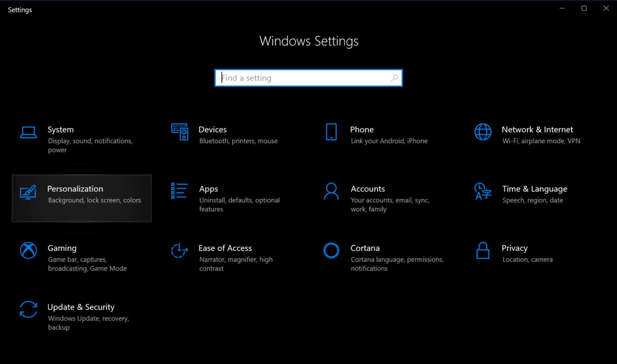Click the Gaming Xbox icon
The width and height of the screenshot is (617, 364).
[x=28, y=250]
